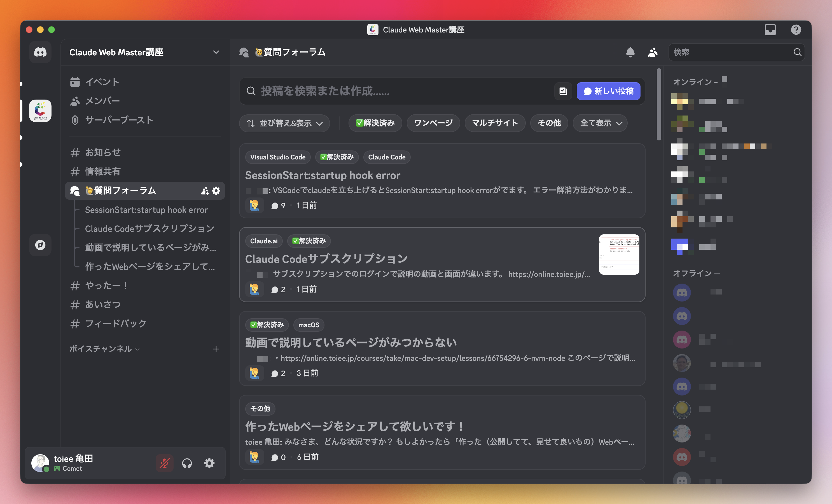Unmute the microphone

[164, 463]
